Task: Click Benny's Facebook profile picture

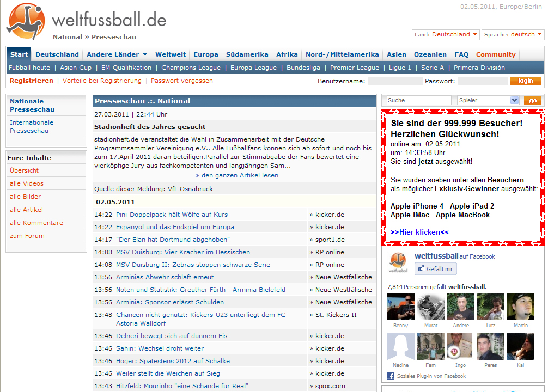Action: click(x=400, y=307)
